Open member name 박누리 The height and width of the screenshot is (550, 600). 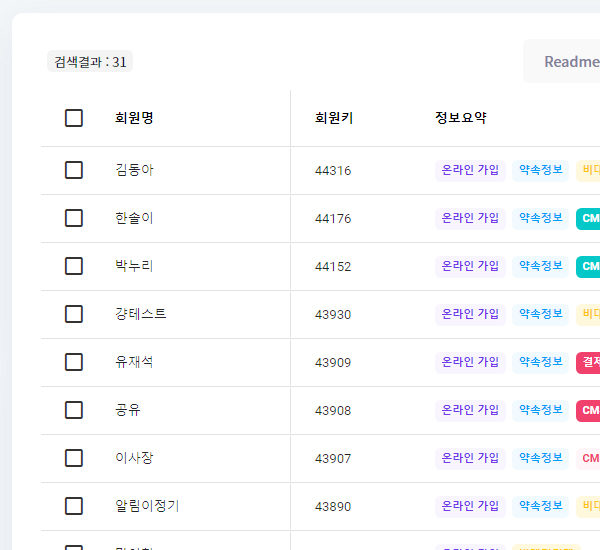coord(134,266)
